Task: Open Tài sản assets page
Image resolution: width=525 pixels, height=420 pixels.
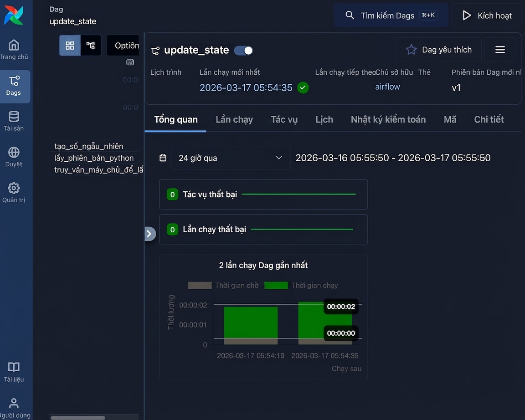Action: (x=14, y=121)
